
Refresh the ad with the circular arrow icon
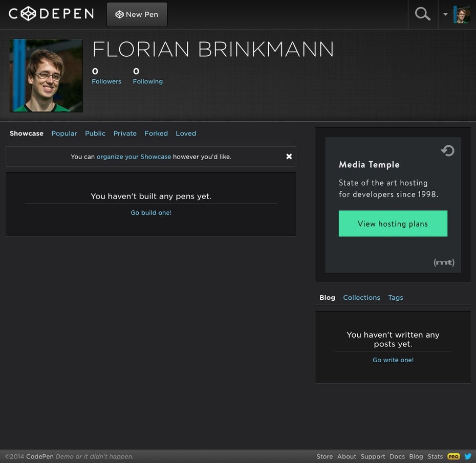(x=447, y=150)
